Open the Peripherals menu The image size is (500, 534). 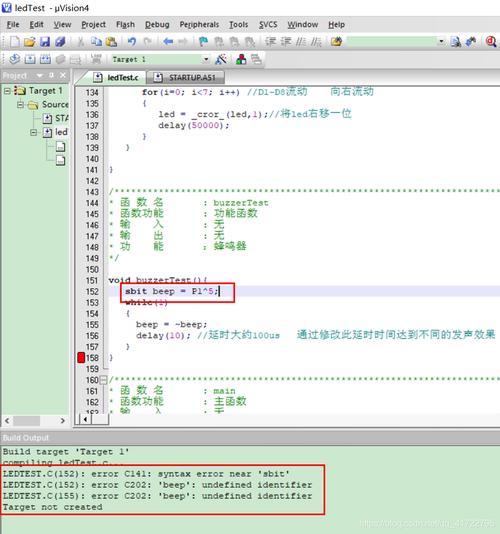point(199,25)
